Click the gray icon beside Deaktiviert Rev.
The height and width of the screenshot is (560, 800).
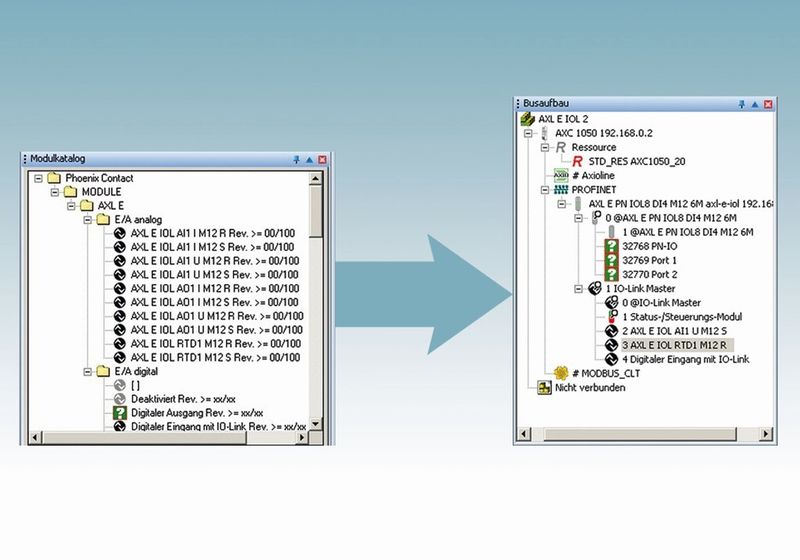pos(119,399)
